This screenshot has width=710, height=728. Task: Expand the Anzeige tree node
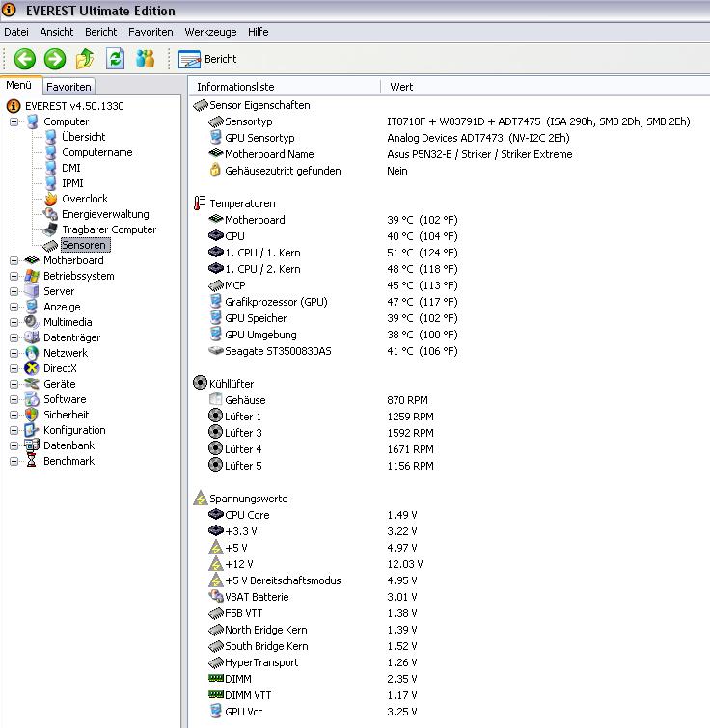14,307
